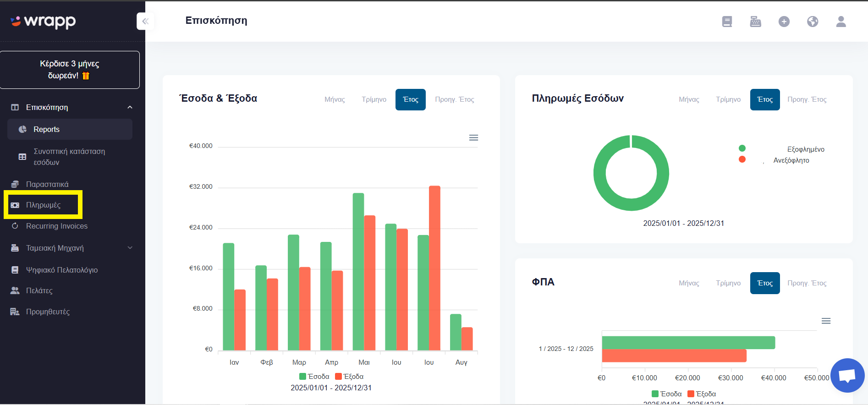Select Προηγ. Έτος in the ΦΠΑ card
The width and height of the screenshot is (868, 405).
(x=807, y=283)
